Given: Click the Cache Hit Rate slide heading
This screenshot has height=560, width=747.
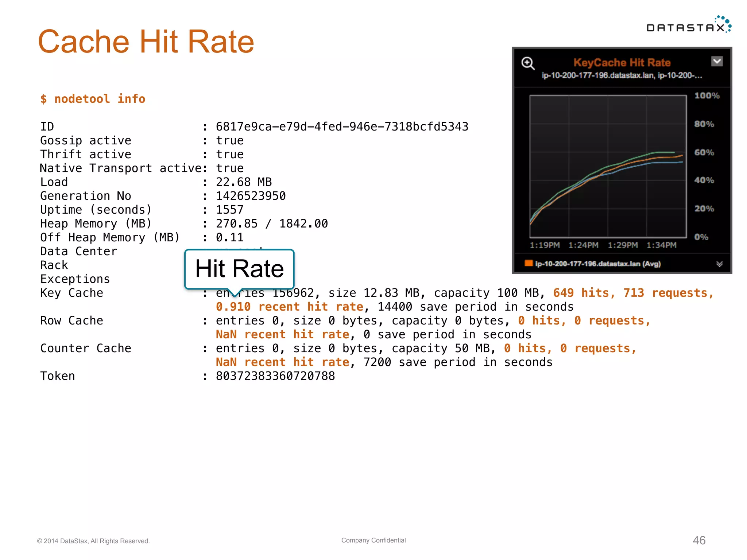Looking at the screenshot, I should click(x=146, y=42).
